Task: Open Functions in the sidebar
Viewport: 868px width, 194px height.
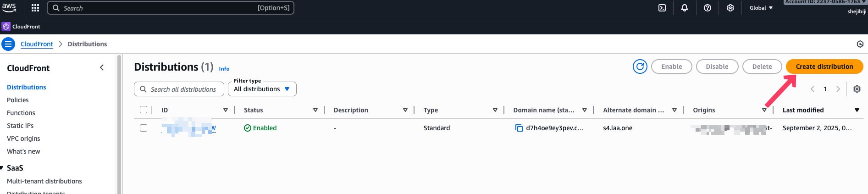Action: (x=21, y=113)
